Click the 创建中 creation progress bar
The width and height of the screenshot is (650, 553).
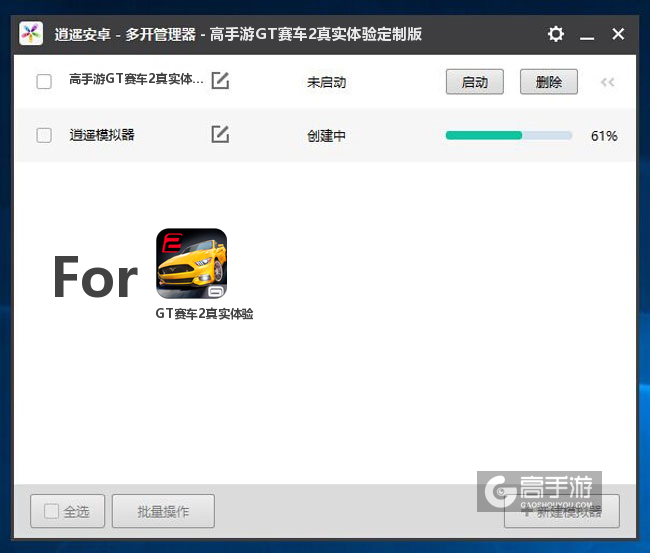click(509, 135)
